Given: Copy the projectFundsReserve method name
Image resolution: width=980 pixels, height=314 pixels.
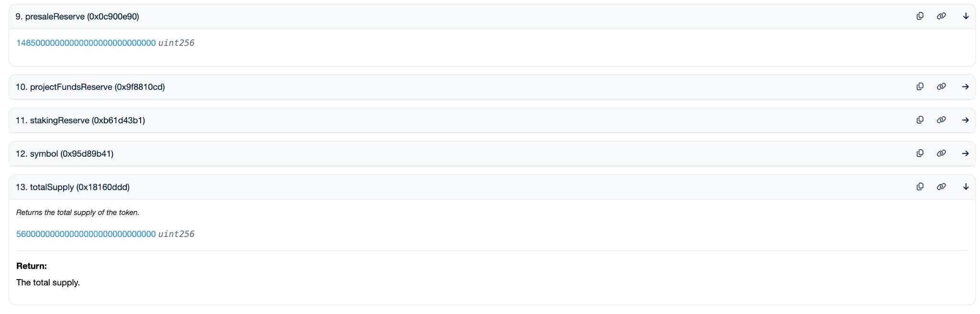Looking at the screenshot, I should (920, 87).
